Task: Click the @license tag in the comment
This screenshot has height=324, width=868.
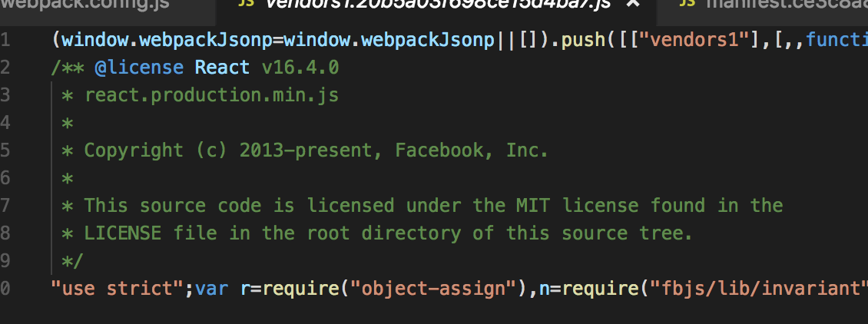Action: [139, 68]
